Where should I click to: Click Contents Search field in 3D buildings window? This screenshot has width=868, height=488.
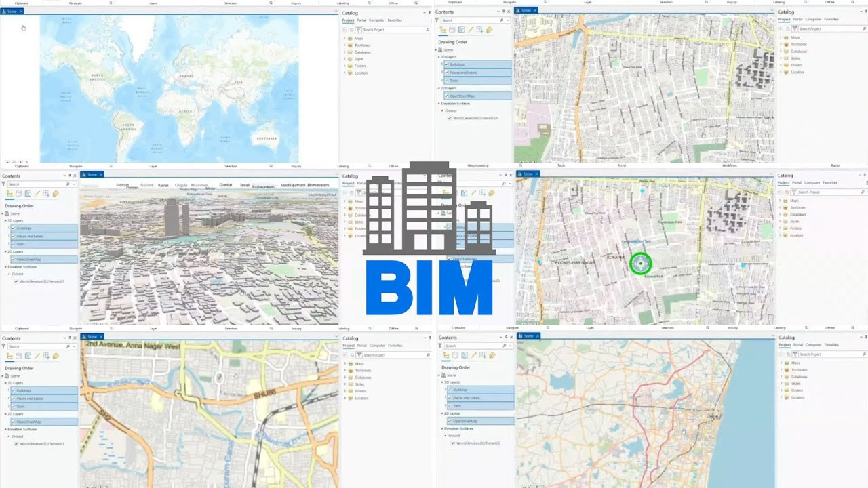(x=42, y=184)
